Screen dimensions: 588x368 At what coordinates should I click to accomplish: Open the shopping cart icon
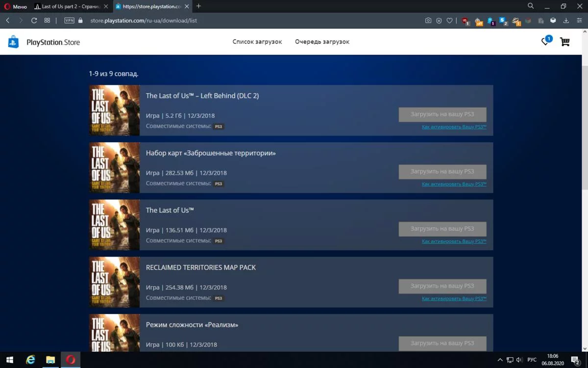[565, 42]
